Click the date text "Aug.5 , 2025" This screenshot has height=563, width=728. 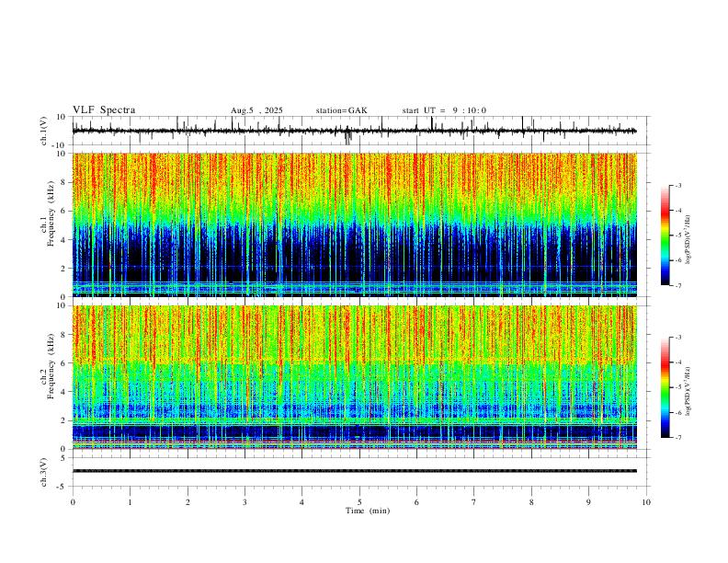256,110
